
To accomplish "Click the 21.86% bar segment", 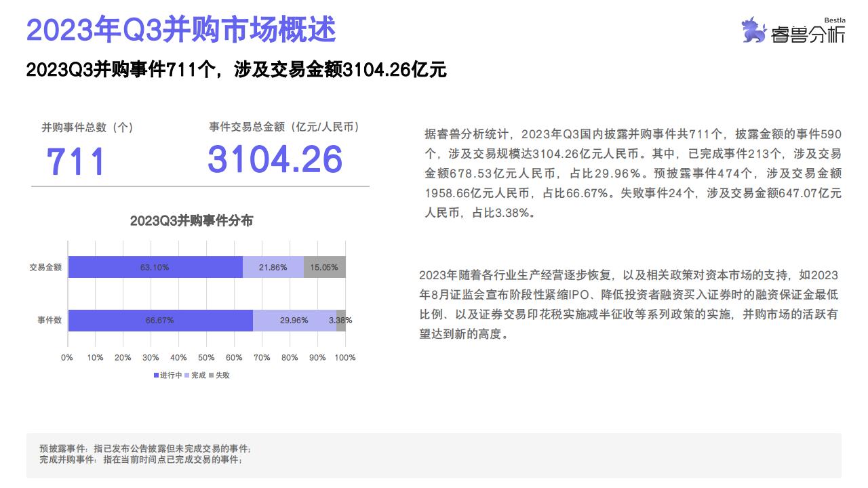I will [273, 267].
